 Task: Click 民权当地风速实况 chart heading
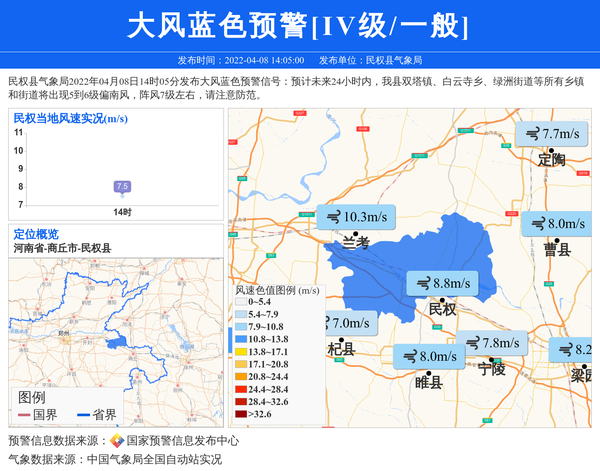click(71, 118)
